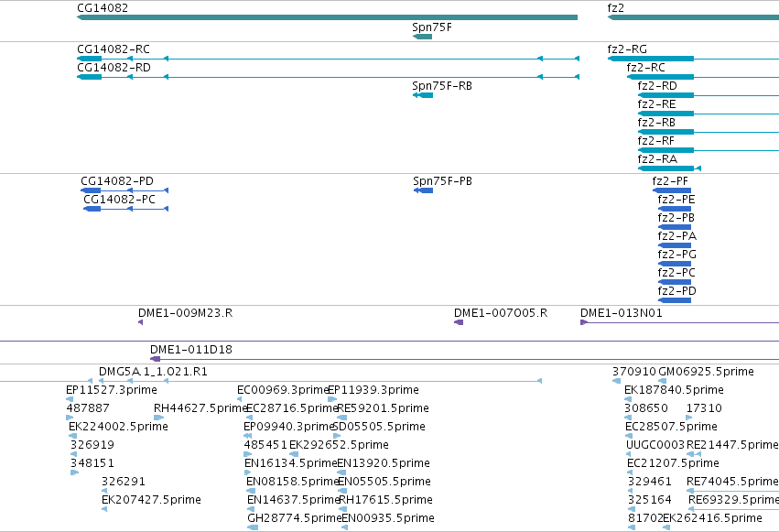Screen dimensions: 779x532
Task: Click the CG14082-RC transcript label
Action: pos(114,49)
